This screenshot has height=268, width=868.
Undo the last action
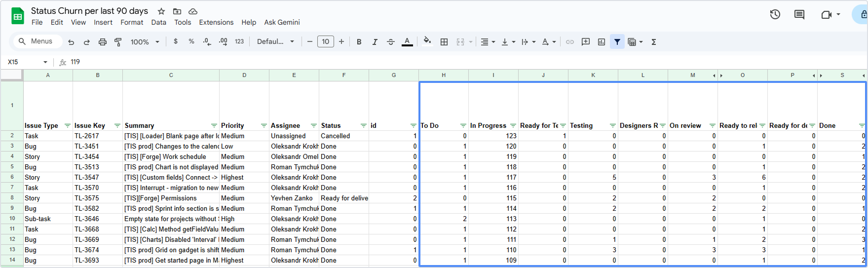(x=71, y=42)
